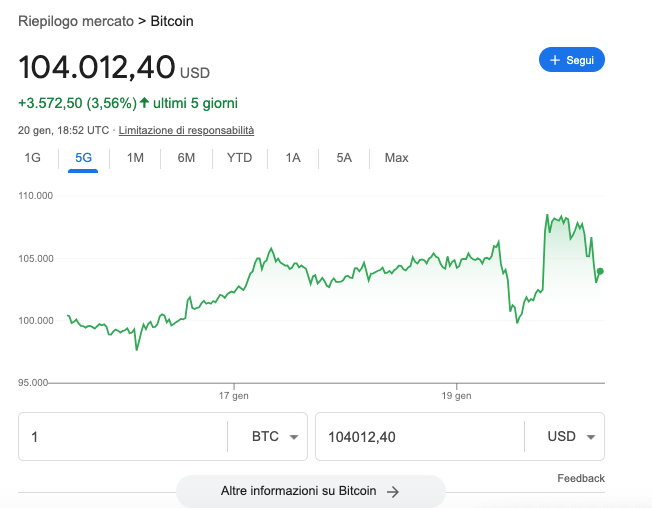The height and width of the screenshot is (508, 652).
Task: Follow Bitcoin with the Segui button
Action: 572,60
